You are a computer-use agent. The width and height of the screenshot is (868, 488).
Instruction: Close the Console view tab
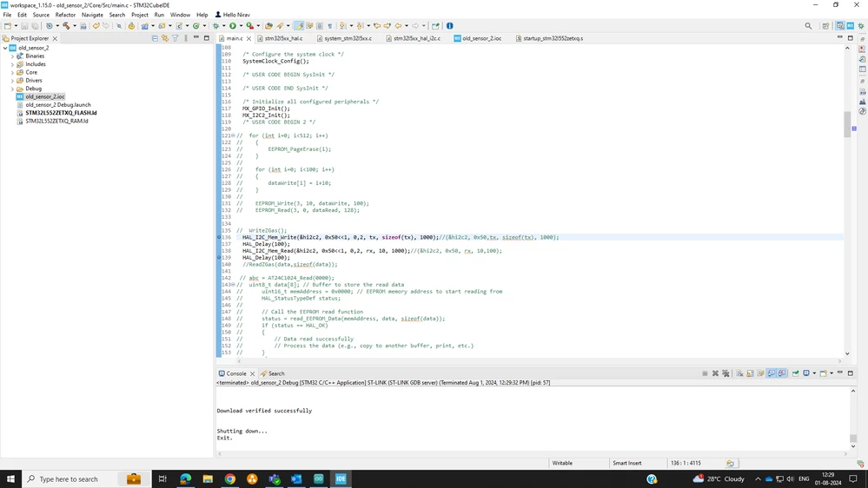[x=253, y=373]
